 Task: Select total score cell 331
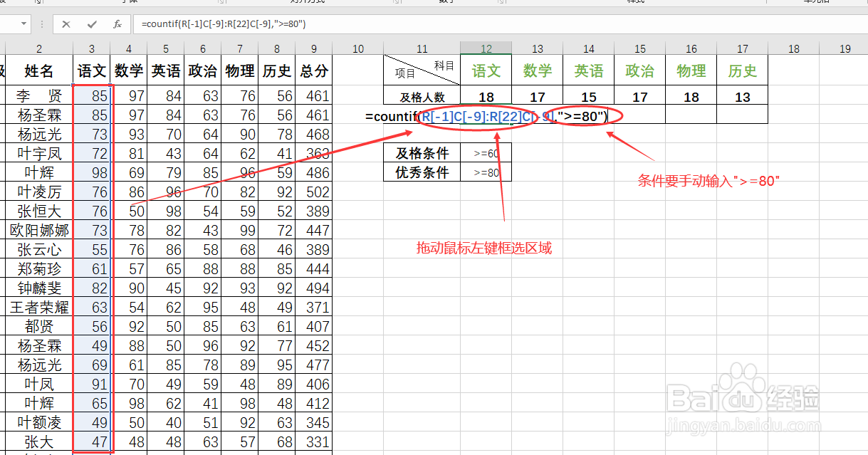click(314, 441)
